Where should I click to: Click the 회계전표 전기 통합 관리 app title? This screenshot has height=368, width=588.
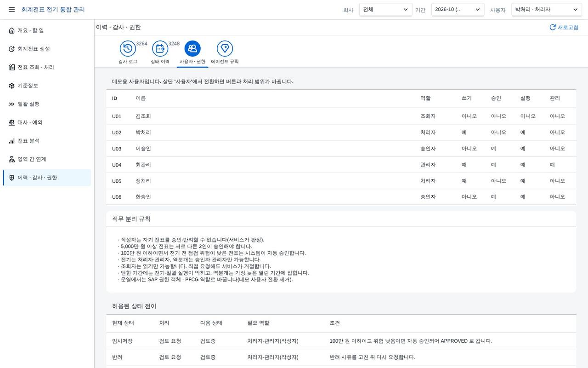pos(53,10)
